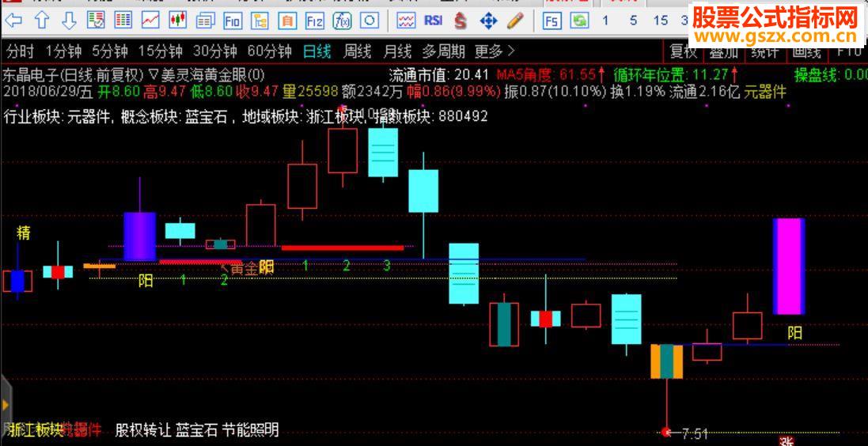Click the MA5角度: 61.55 value
The width and height of the screenshot is (868, 446).
[x=550, y=74]
